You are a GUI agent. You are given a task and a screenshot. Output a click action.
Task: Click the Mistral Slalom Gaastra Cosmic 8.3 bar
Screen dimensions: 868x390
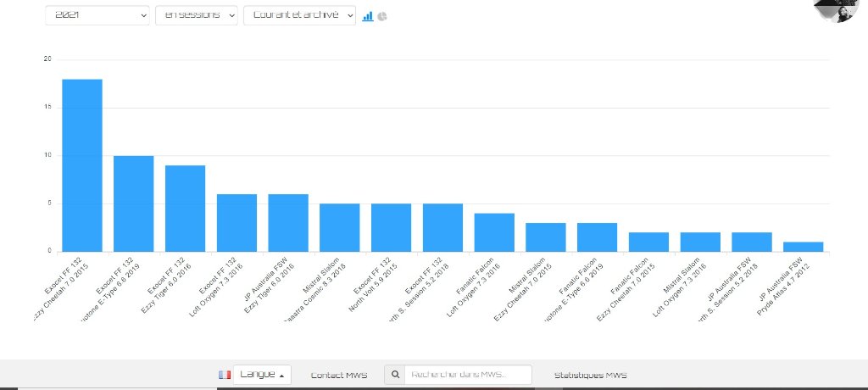click(340, 228)
